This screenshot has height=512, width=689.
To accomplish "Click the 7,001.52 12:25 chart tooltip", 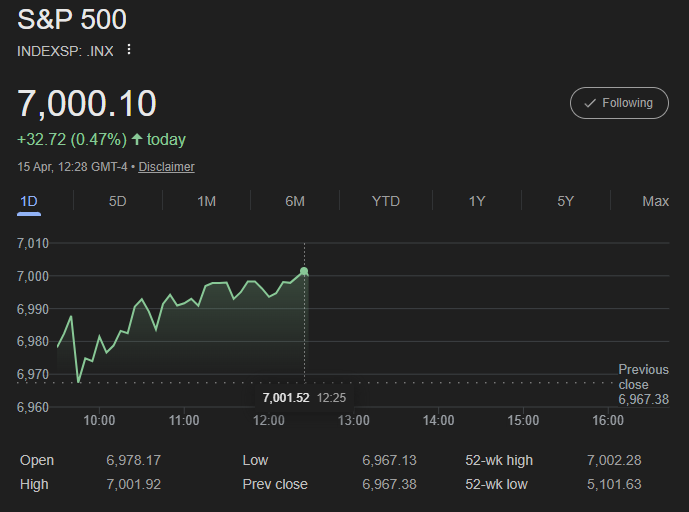I will (x=304, y=398).
